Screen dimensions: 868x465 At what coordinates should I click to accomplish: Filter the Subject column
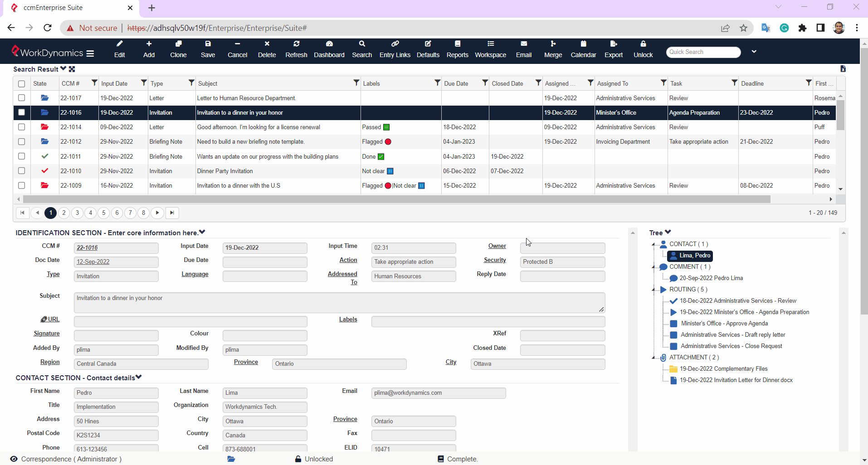pyautogui.click(x=356, y=82)
